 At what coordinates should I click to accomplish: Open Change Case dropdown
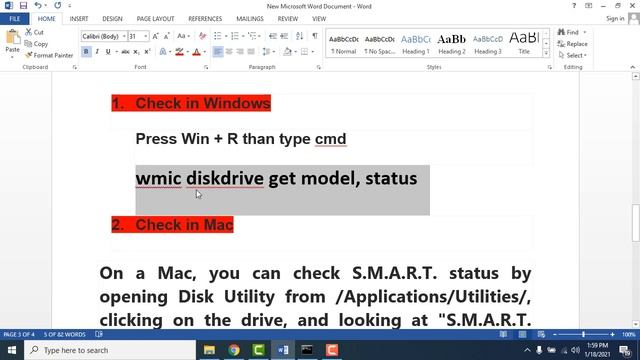point(183,36)
